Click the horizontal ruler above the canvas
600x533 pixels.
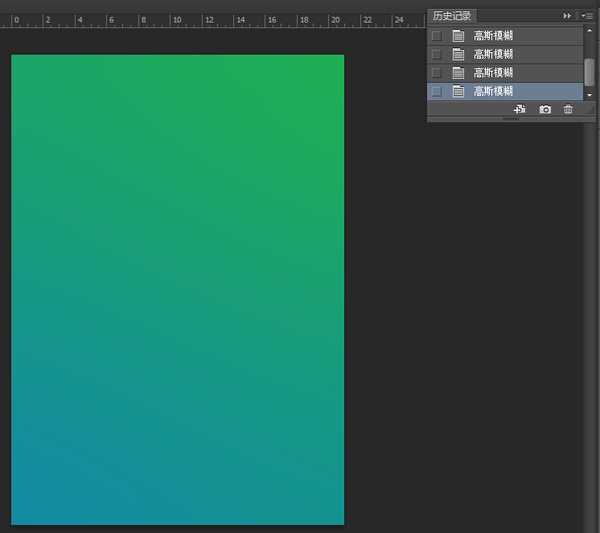[x=200, y=20]
